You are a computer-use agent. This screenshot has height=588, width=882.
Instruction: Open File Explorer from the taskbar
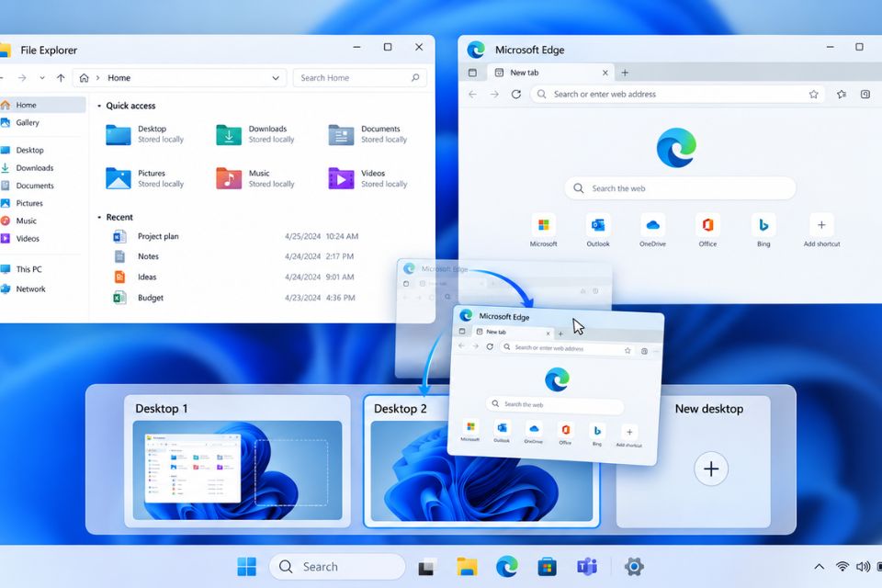click(467, 567)
